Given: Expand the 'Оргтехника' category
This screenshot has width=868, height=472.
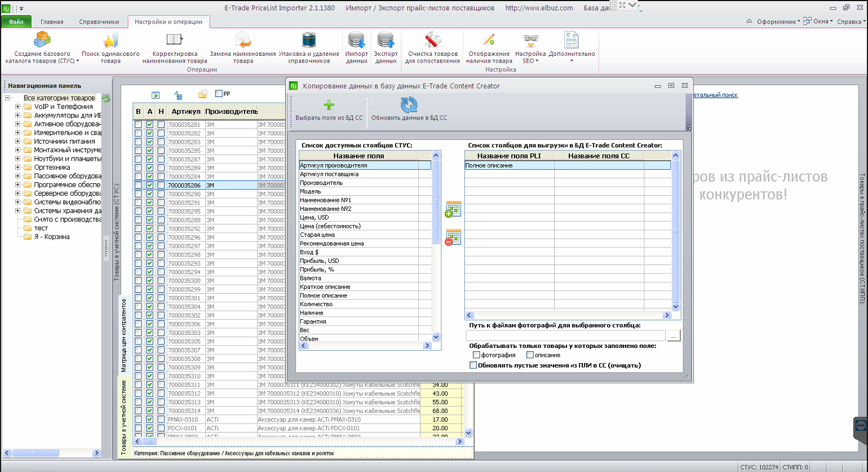Looking at the screenshot, I should (17, 167).
